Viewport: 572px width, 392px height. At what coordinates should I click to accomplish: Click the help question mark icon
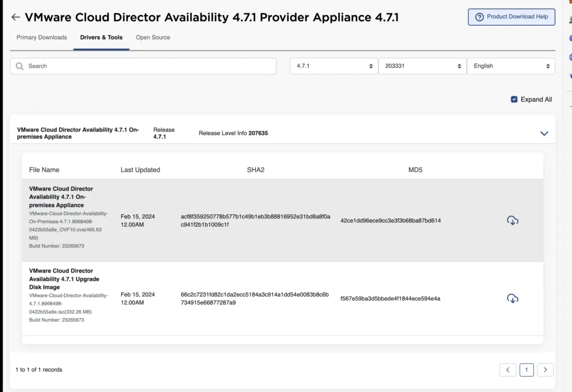479,17
